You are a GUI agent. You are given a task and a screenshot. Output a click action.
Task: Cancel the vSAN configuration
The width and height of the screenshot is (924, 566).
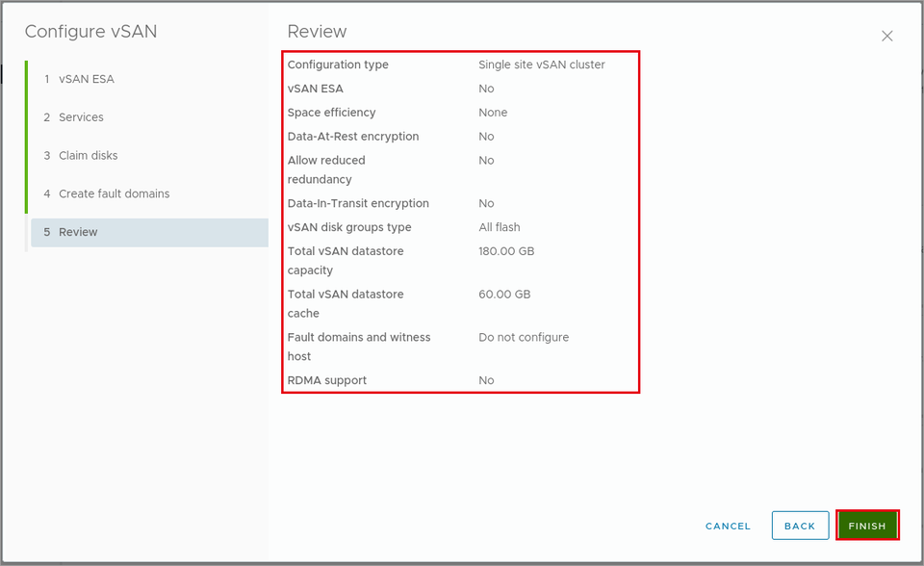click(728, 526)
